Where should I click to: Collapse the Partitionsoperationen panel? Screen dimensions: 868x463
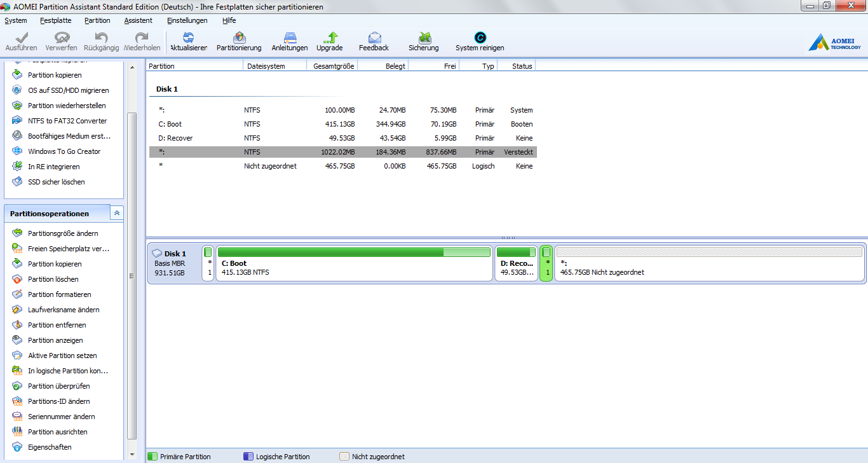coord(116,214)
